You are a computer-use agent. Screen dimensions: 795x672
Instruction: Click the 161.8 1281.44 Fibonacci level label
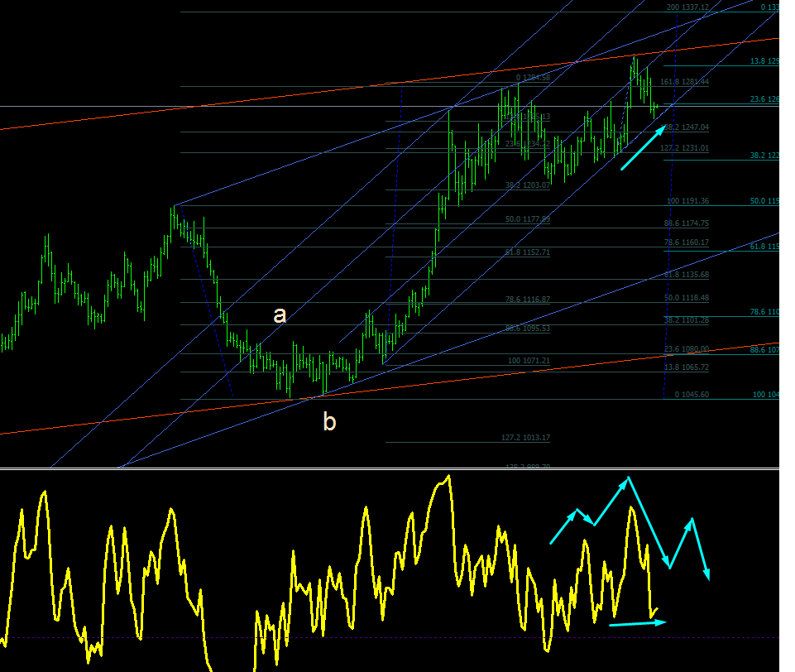click(684, 82)
